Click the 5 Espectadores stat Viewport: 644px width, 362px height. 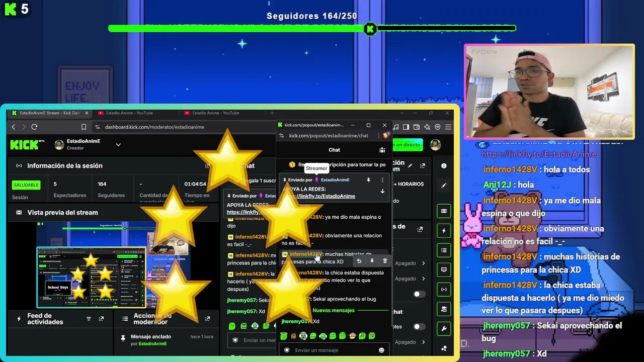tap(70, 190)
